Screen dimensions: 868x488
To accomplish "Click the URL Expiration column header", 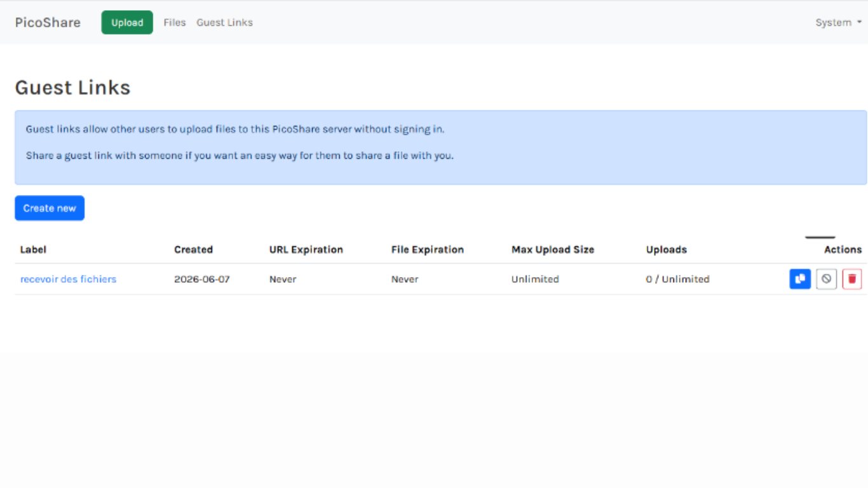I will tap(306, 250).
